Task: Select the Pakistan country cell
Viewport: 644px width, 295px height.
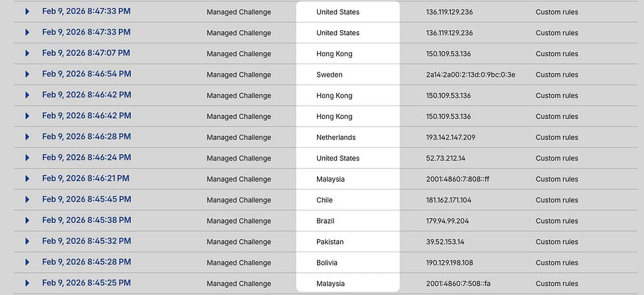Action: 330,242
